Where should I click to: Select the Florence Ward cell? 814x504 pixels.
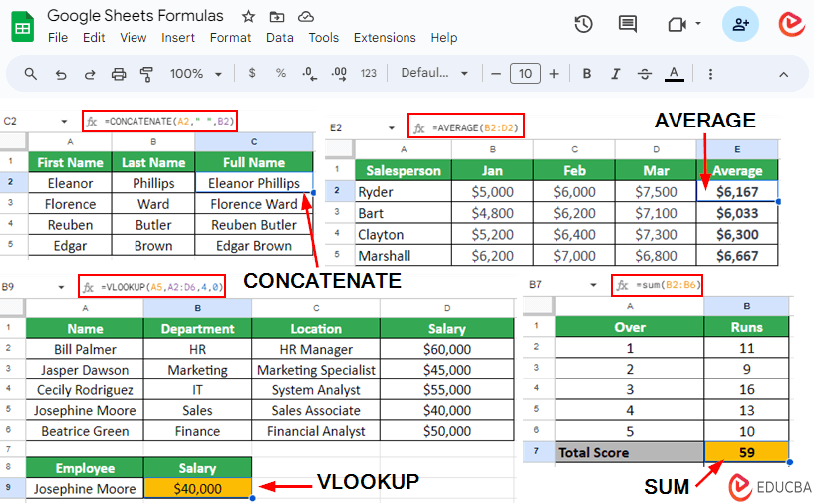tap(254, 204)
